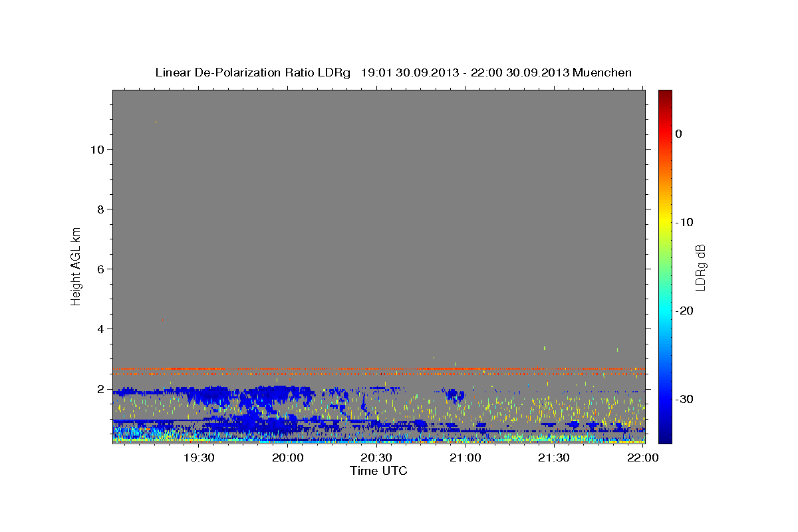Click the 20:00 time tick label
Image resolution: width=798 pixels, height=532 pixels.
[288, 458]
